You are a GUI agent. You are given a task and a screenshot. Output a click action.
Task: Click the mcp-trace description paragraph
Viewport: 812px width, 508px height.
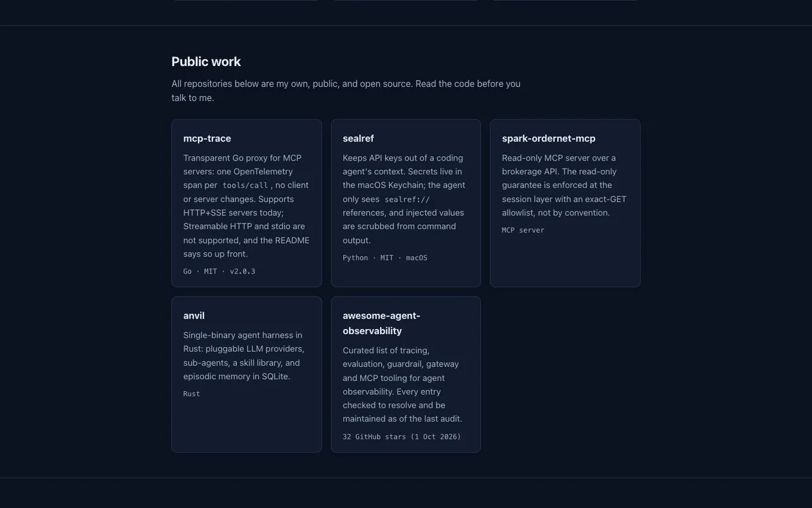247,206
